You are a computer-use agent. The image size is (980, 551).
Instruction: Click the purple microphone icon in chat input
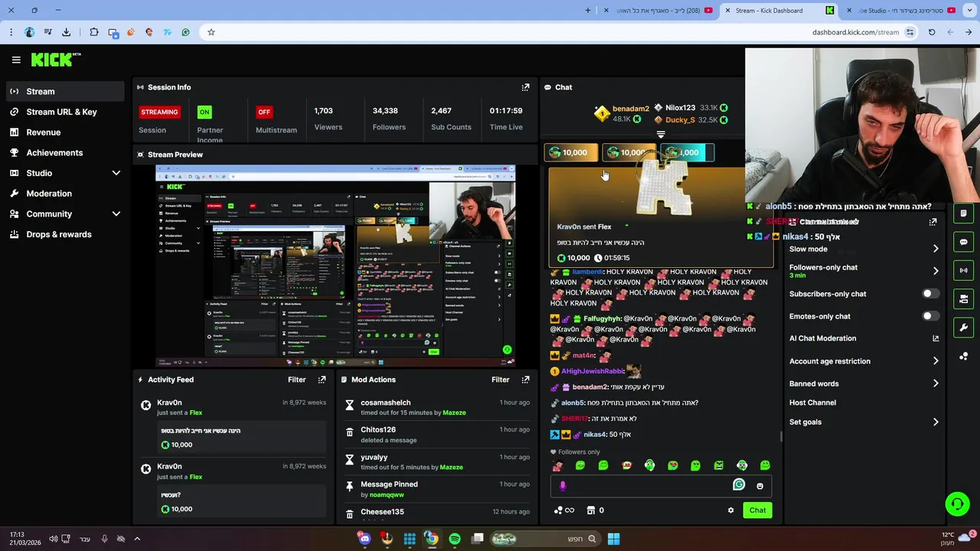(563, 486)
